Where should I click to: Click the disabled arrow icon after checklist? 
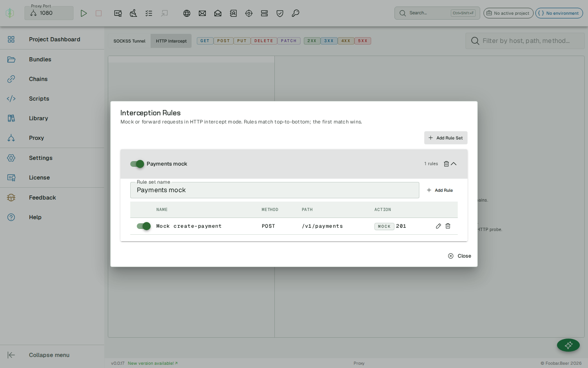pyautogui.click(x=165, y=13)
